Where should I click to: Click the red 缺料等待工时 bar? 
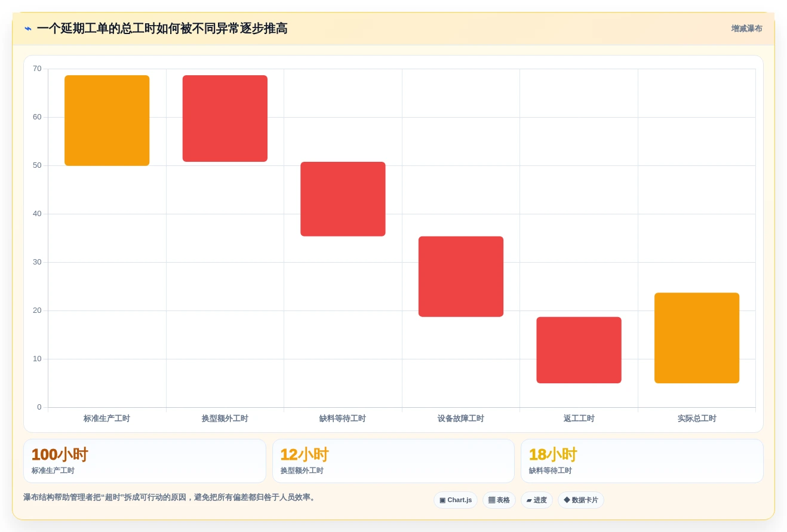point(343,199)
